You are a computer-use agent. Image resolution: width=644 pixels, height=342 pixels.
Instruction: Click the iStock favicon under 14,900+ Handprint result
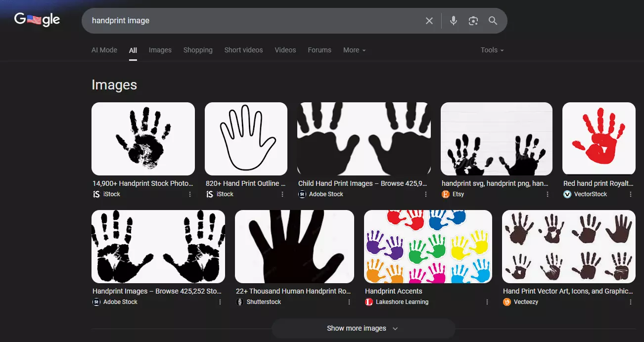(x=96, y=194)
